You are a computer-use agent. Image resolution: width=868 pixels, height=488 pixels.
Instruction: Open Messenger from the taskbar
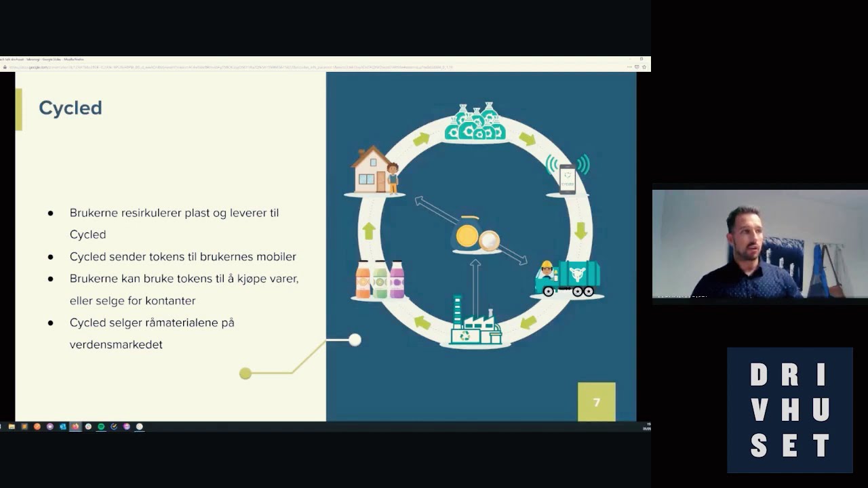[x=127, y=426]
